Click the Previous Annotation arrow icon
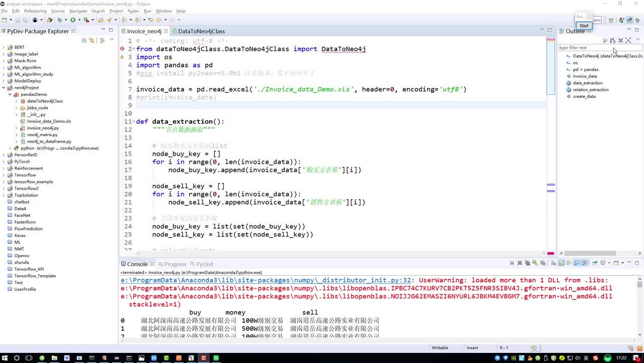This screenshot has width=644, height=363. point(137,20)
